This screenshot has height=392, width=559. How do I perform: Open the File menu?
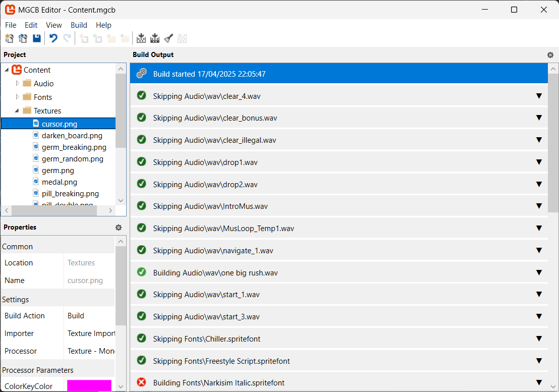(11, 25)
